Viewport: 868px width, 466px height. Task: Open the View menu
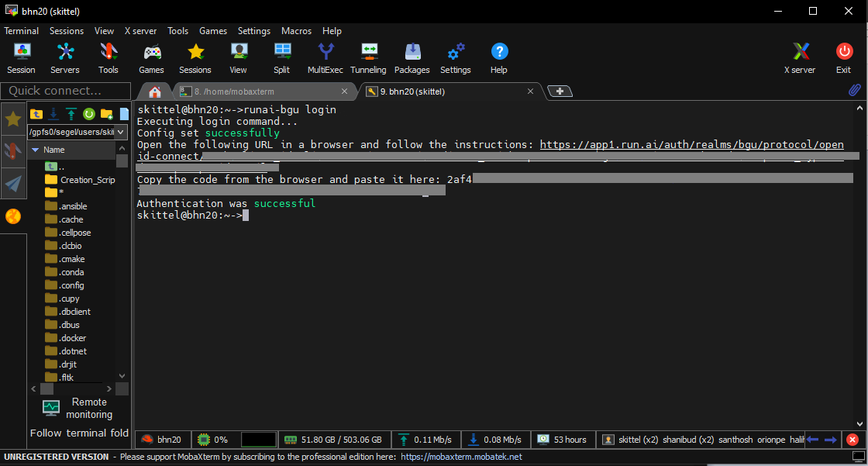(x=104, y=31)
